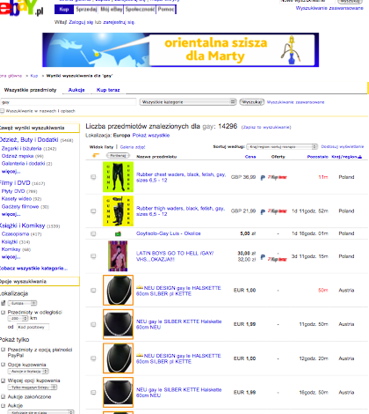This screenshot has width=369, height=414.
Task: Click the Porównaj button
Action: coord(118,156)
